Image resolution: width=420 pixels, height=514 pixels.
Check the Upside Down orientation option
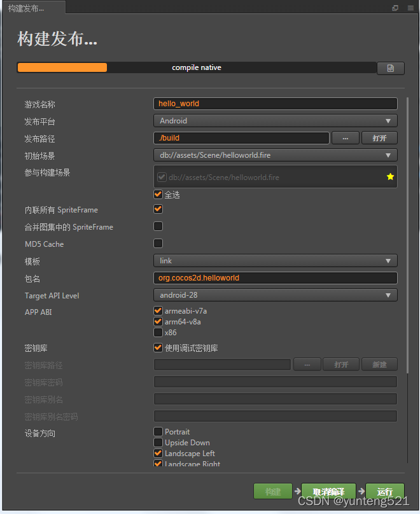[158, 442]
